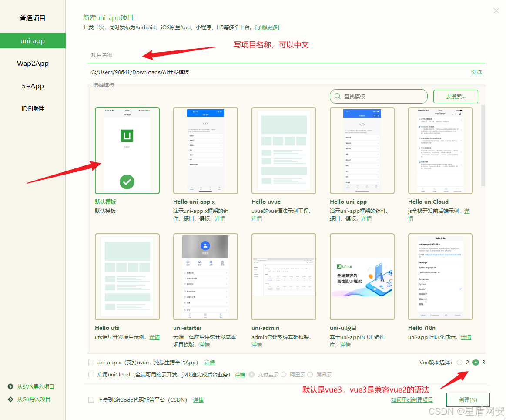Select the uni-ui项目 template thumbnail
Image resolution: width=506 pixels, height=420 pixels.
pos(362,277)
